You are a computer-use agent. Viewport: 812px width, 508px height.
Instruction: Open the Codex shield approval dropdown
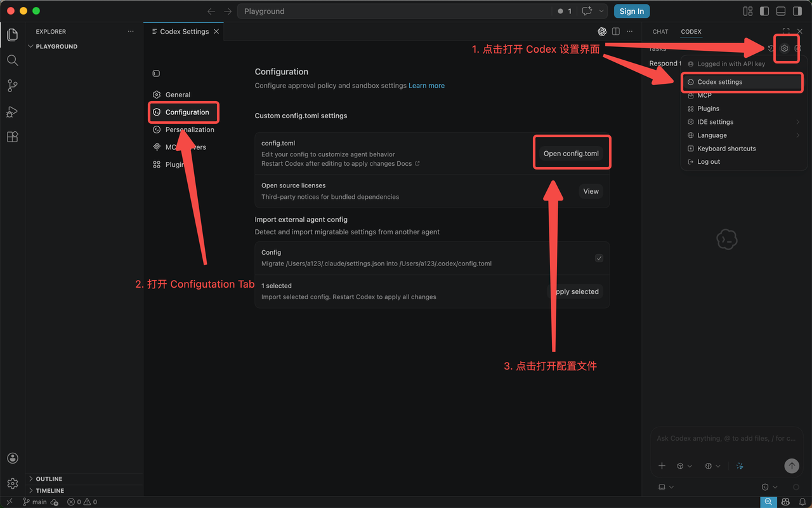point(769,487)
